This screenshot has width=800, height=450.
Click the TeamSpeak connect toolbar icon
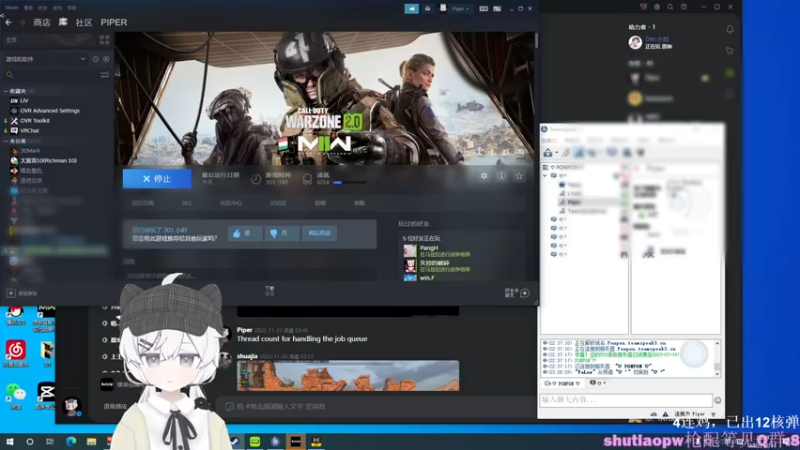(x=547, y=153)
